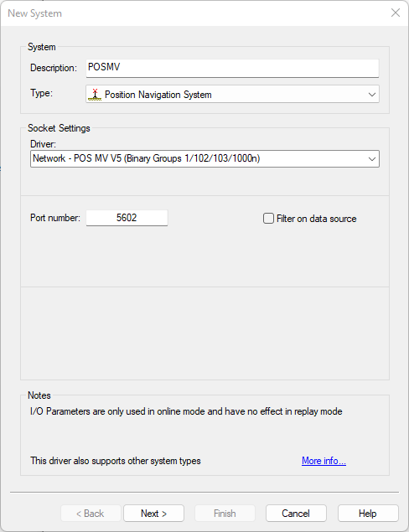This screenshot has width=409, height=532.
Task: Click the Description label
Action: [54, 68]
